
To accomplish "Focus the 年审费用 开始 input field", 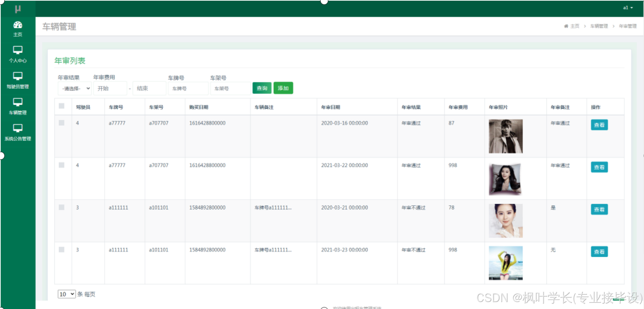I will (110, 88).
